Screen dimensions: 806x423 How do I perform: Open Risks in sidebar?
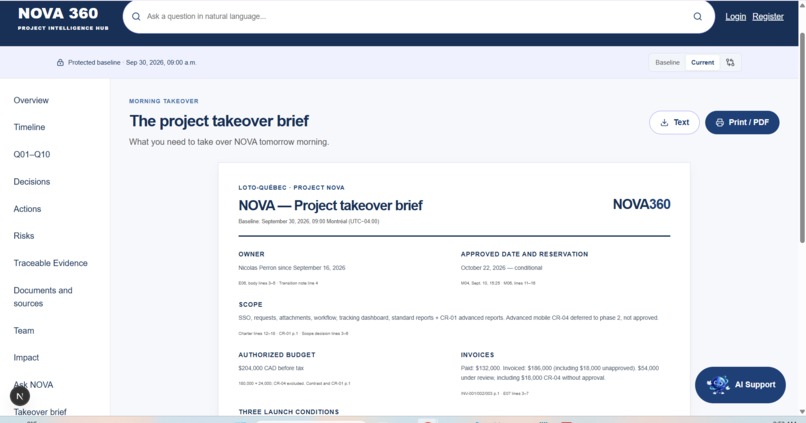coord(24,236)
